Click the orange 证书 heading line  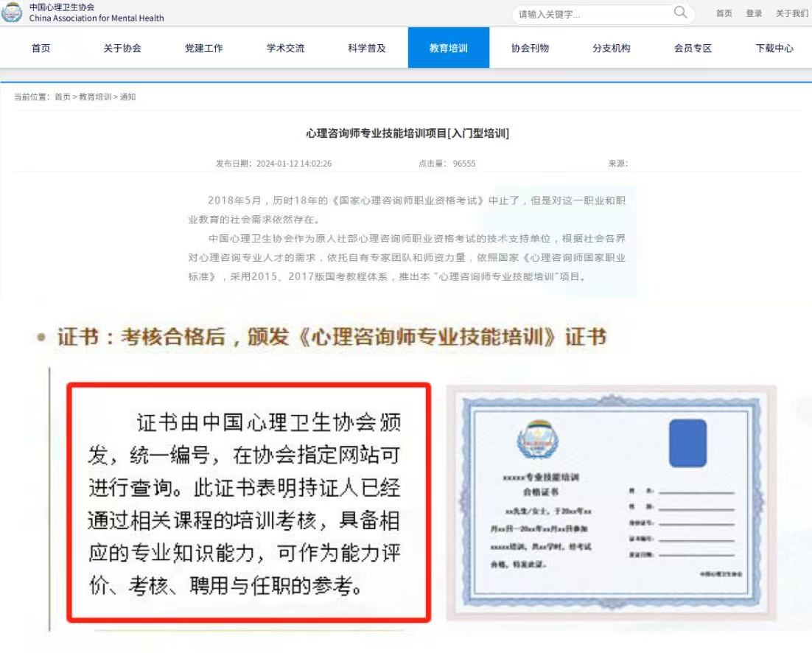(332, 337)
